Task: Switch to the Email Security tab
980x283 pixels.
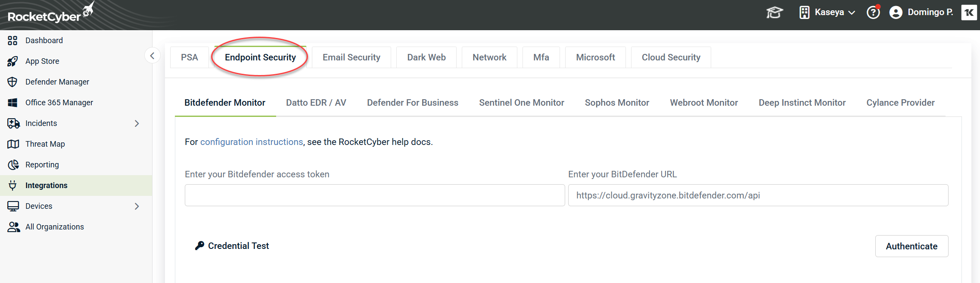Action: click(351, 57)
